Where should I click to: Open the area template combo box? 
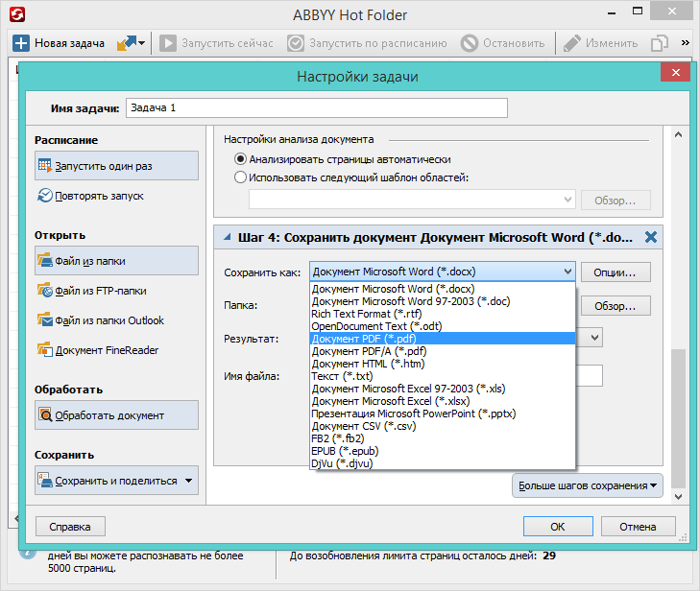[412, 200]
